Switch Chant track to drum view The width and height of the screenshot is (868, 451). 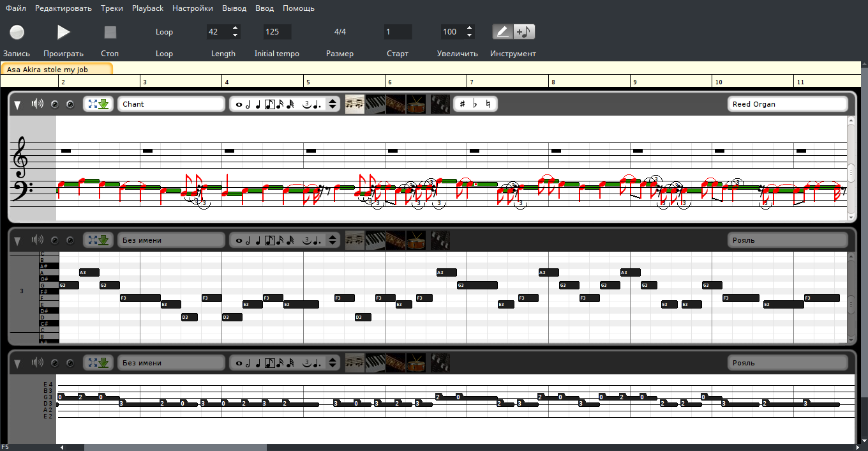415,104
